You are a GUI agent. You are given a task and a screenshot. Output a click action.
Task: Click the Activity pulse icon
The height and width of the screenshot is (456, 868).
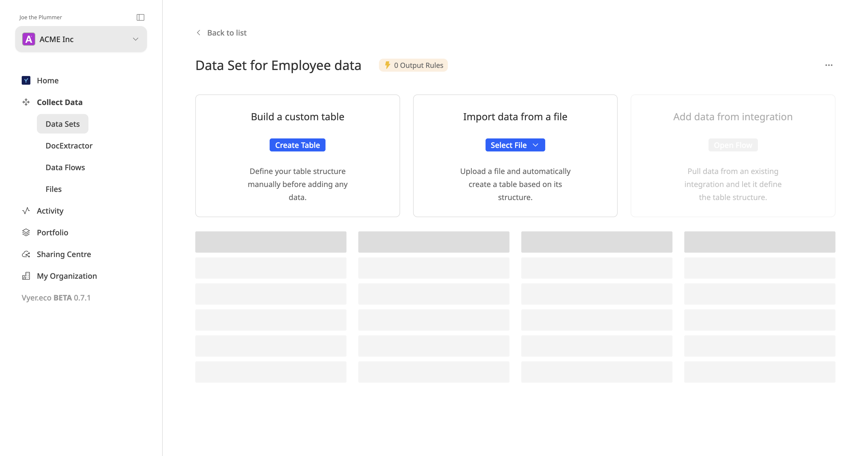pos(26,210)
